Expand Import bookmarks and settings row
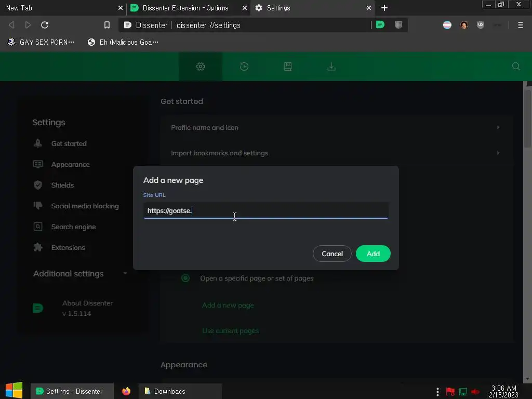The image size is (532, 399). [x=336, y=153]
